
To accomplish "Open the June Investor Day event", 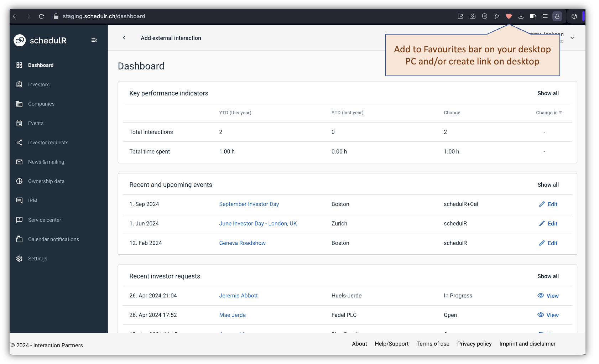I will point(258,223).
